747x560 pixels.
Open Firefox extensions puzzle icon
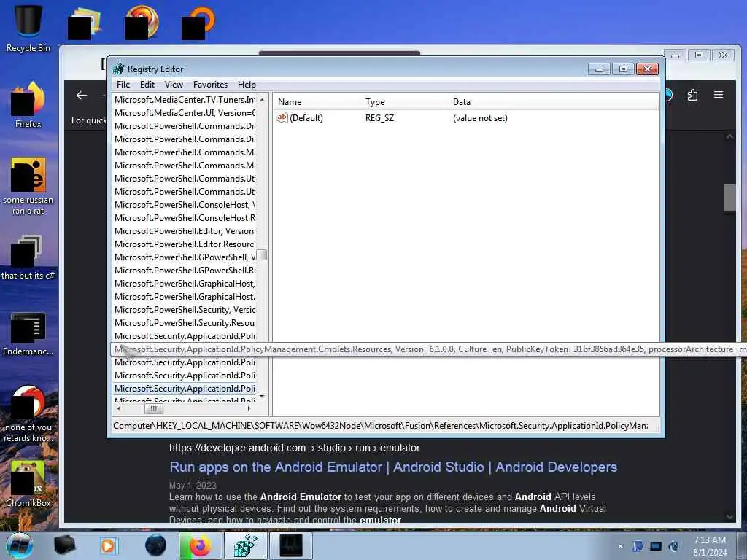point(692,96)
